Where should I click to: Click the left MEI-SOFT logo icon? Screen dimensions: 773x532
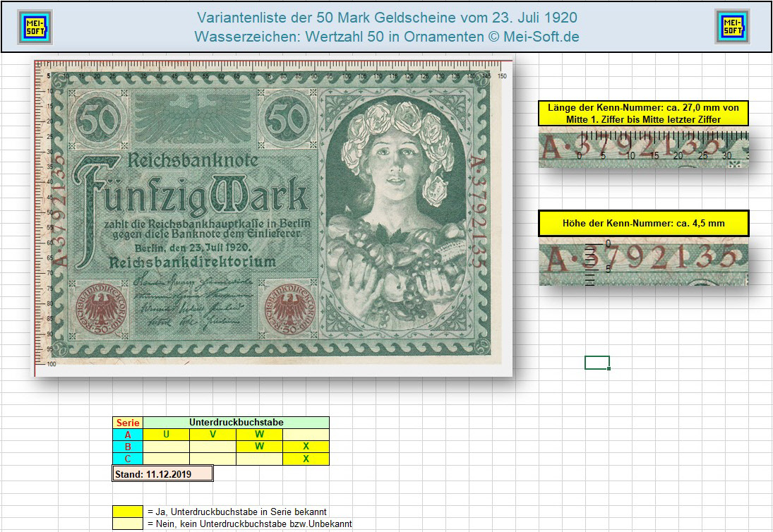coord(35,27)
